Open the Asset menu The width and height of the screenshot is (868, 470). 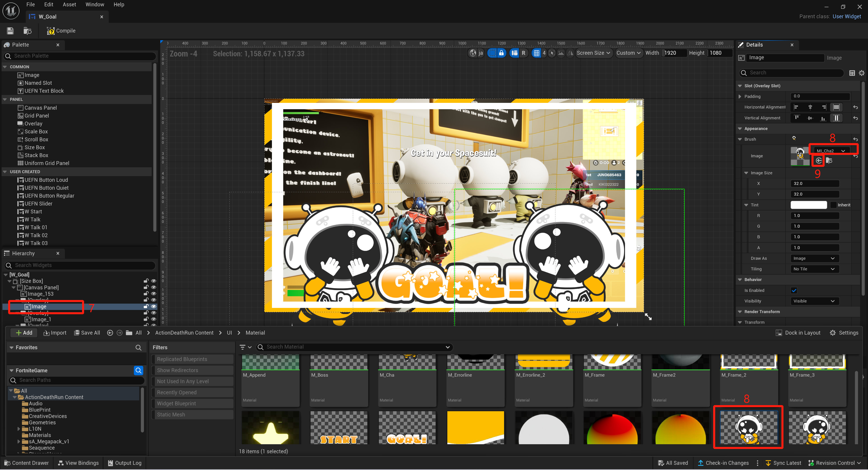(69, 4)
